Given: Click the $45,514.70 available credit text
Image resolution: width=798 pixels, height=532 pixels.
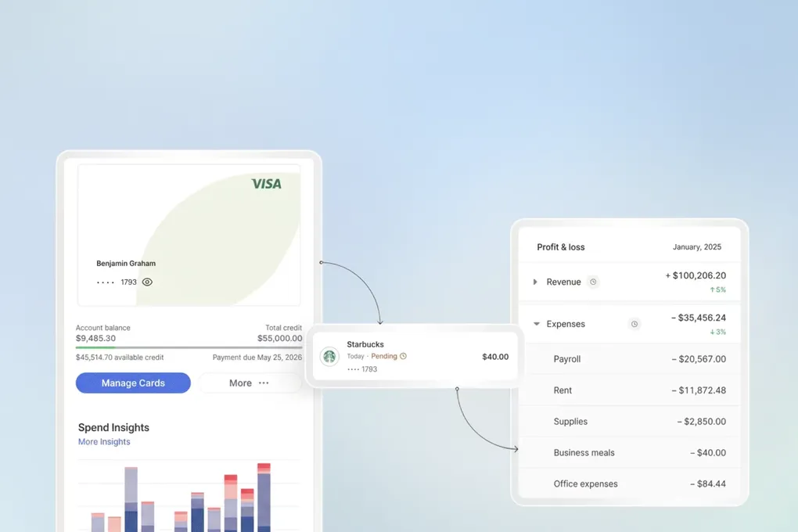Looking at the screenshot, I should tap(120, 358).
